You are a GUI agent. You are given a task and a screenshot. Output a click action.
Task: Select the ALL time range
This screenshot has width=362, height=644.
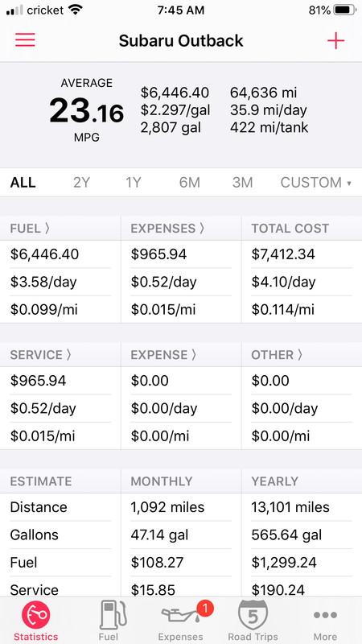click(x=23, y=183)
